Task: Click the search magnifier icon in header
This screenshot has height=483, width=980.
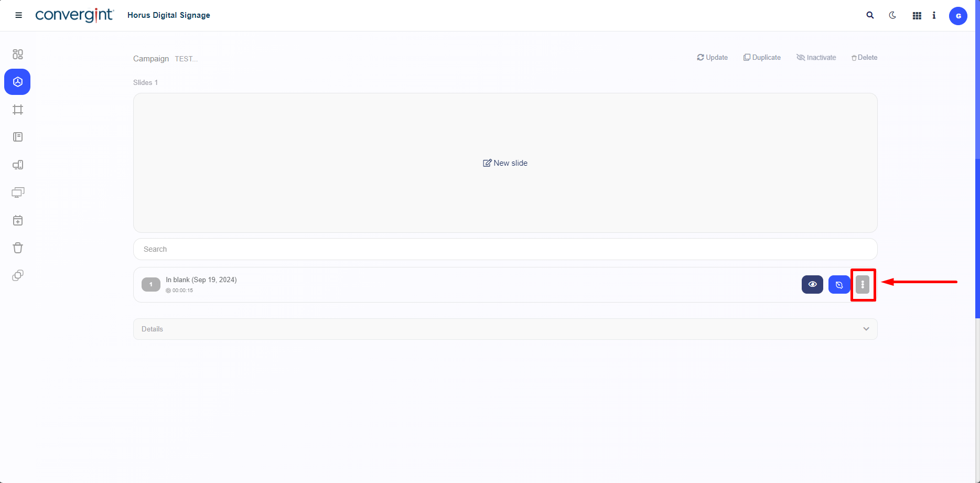Action: [870, 15]
